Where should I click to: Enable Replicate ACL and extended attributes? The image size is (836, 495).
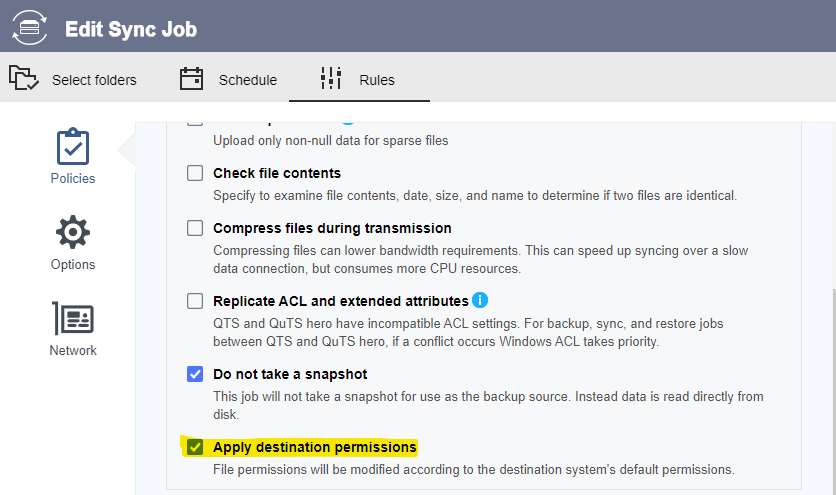[x=195, y=301]
